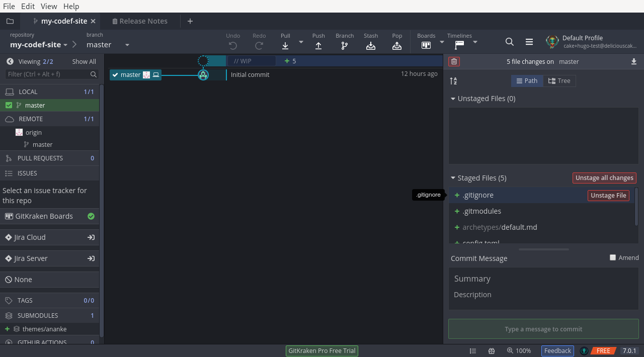Open the Timelines flag icon
This screenshot has height=357, width=644.
point(459,45)
